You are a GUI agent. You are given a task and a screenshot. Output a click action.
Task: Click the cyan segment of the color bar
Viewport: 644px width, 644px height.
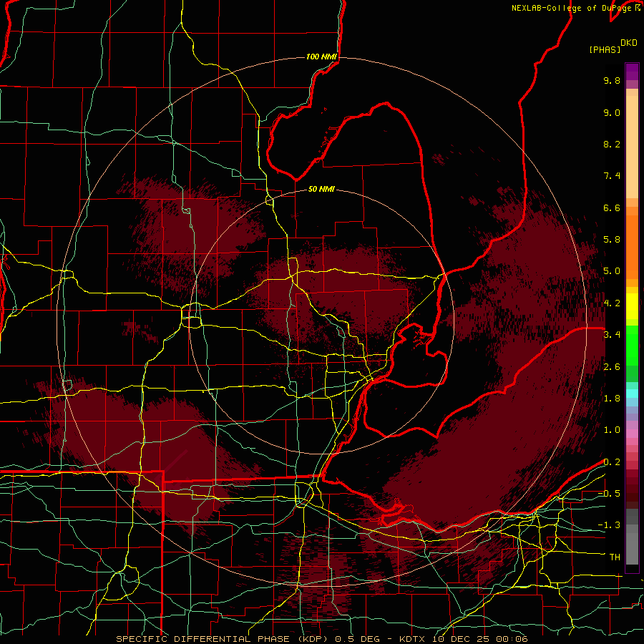632,394
